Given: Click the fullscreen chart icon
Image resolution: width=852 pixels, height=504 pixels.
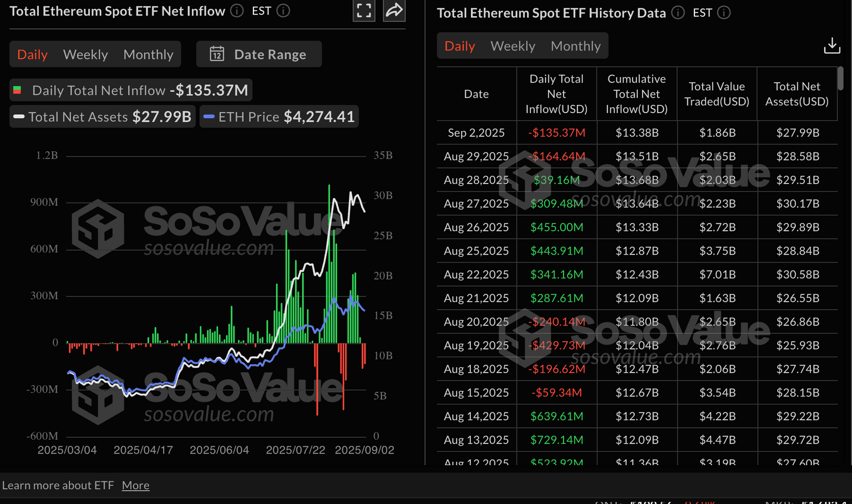Looking at the screenshot, I should 364,11.
